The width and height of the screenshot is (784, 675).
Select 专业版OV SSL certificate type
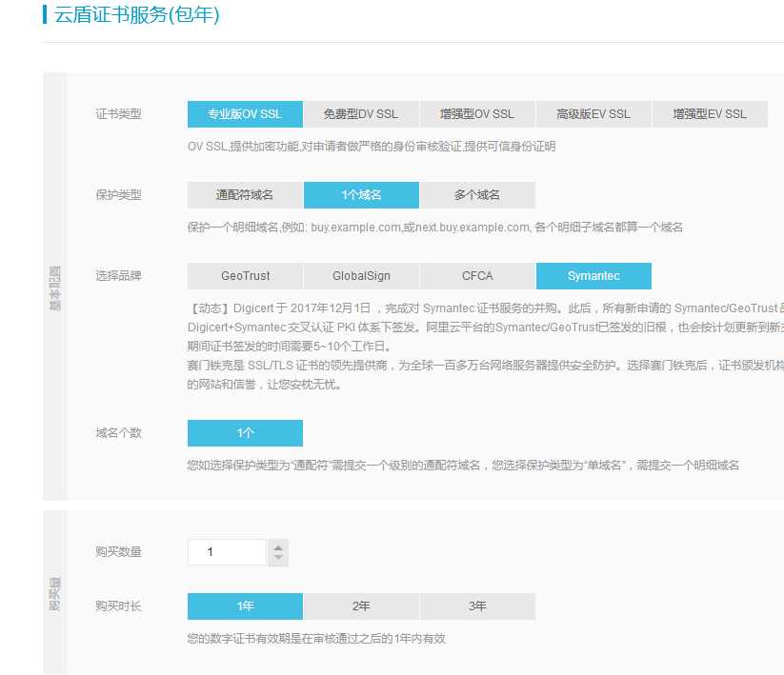[x=245, y=114]
